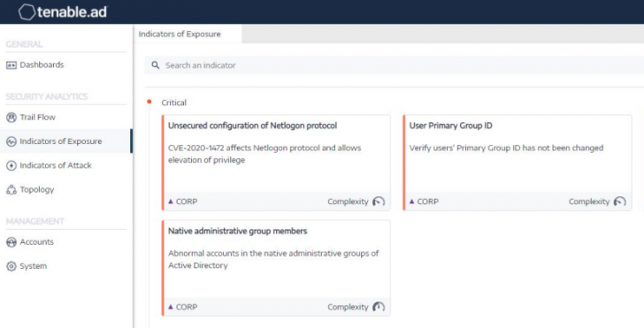Click the Indicators of Attack sidebar icon
Screen dimensions: 644x328
[x=11, y=165]
